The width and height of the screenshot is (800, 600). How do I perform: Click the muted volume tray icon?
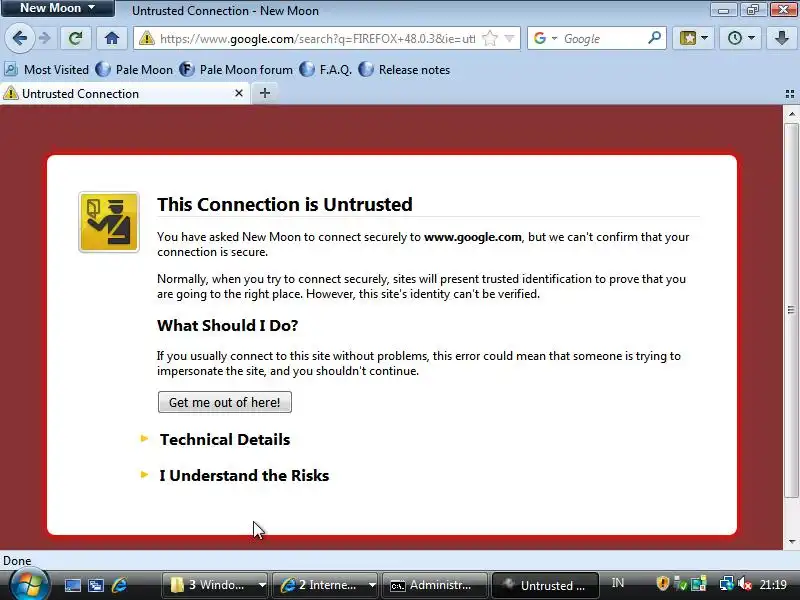point(745,583)
